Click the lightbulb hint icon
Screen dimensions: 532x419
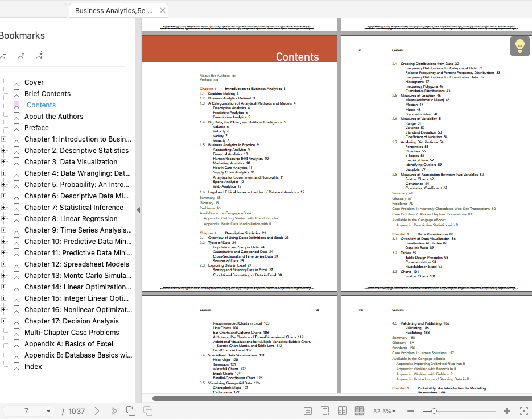(520, 46)
